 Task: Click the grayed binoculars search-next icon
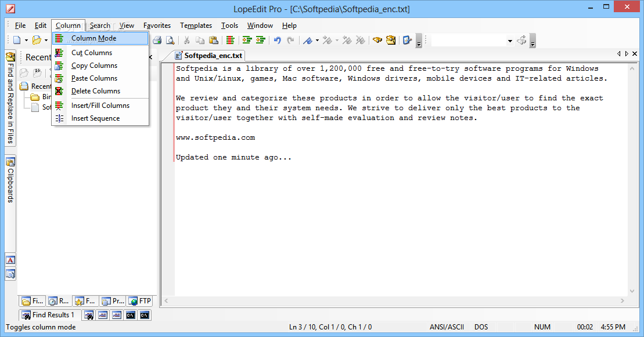521,40
